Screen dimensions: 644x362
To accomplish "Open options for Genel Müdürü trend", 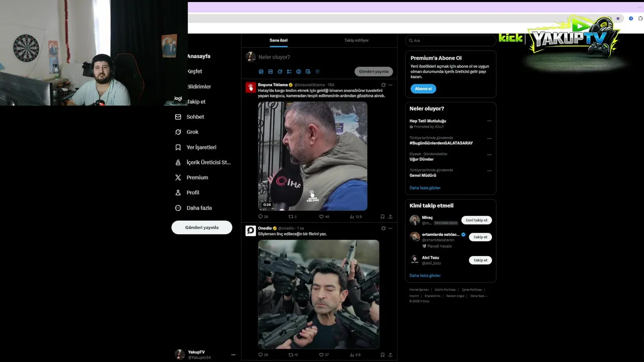I will click(489, 170).
